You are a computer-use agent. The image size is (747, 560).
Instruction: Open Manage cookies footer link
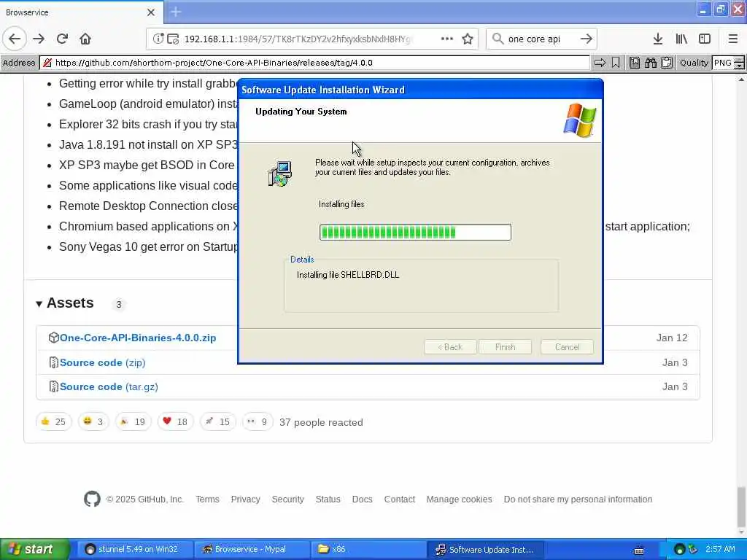[460, 499]
